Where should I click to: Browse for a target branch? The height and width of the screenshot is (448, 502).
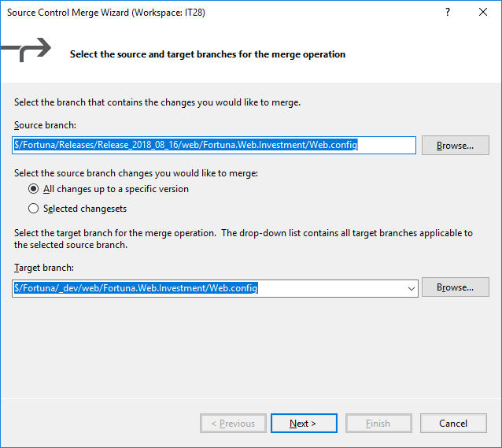pos(455,287)
